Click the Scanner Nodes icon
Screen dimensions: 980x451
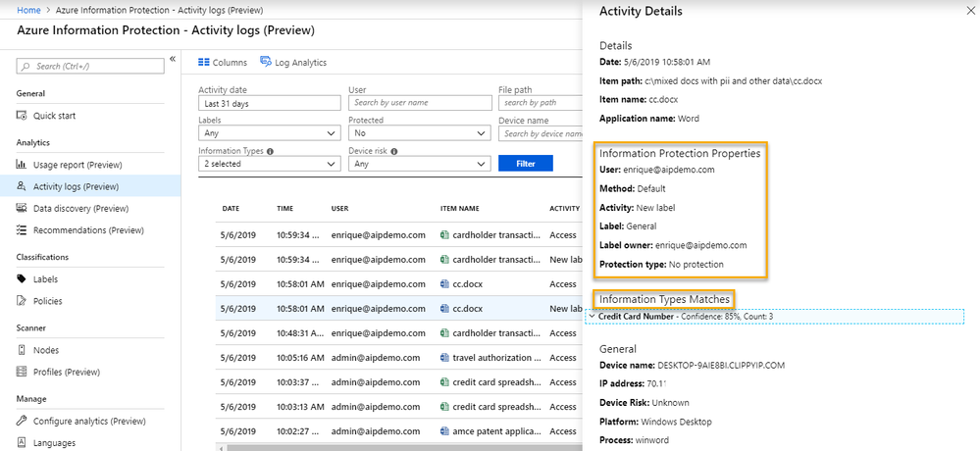click(24, 350)
